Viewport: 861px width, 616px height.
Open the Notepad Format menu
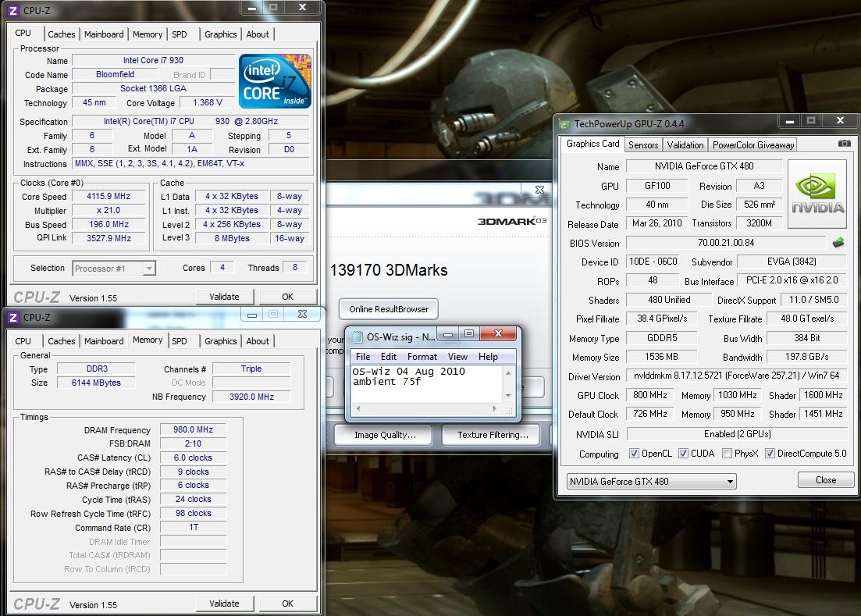[422, 356]
